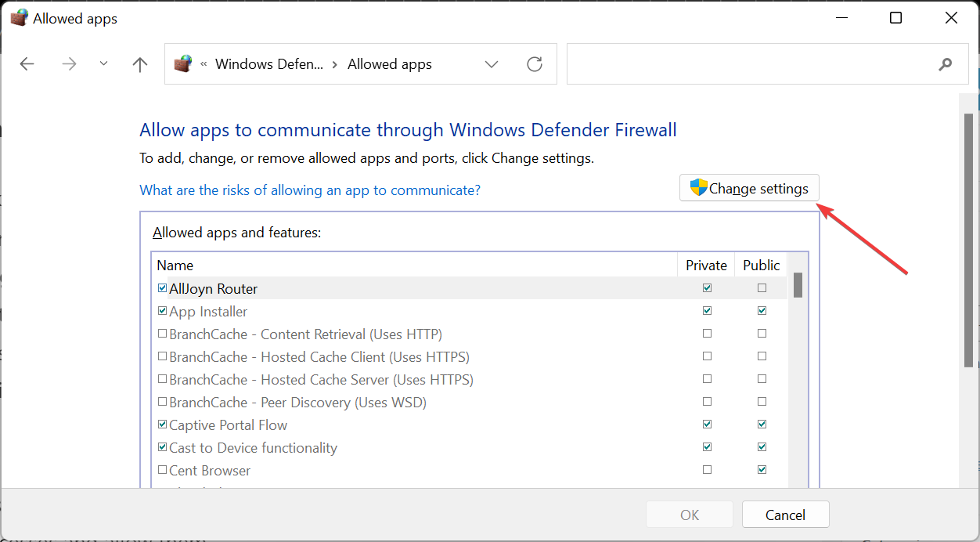This screenshot has height=542, width=980.
Task: Open the double-chevron breadcrumb menu in address bar
Action: click(204, 64)
